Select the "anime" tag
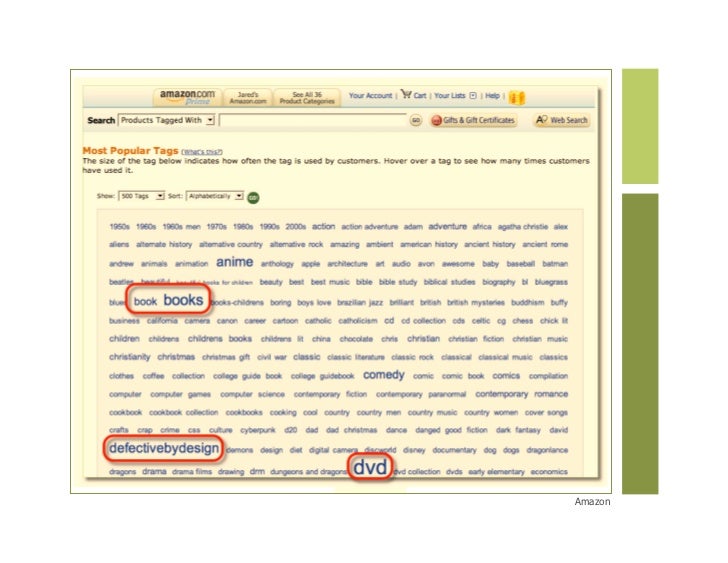The width and height of the screenshot is (728, 563). (234, 262)
